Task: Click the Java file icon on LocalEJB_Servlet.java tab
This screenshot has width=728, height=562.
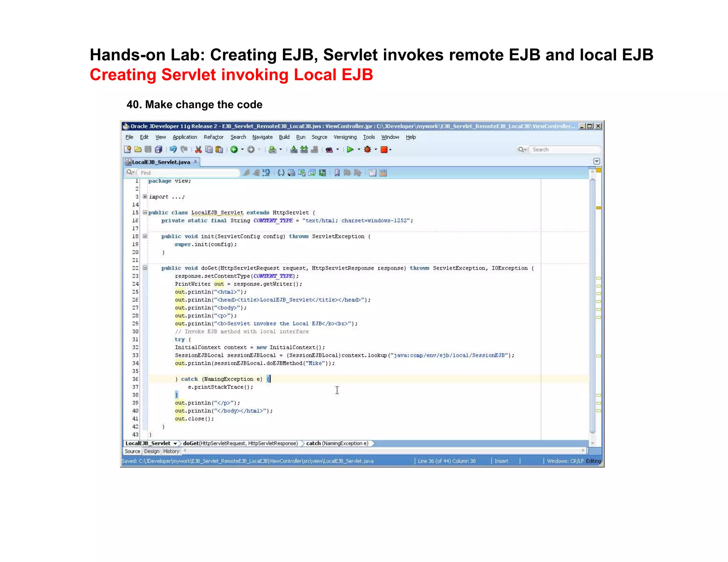Action: click(128, 162)
